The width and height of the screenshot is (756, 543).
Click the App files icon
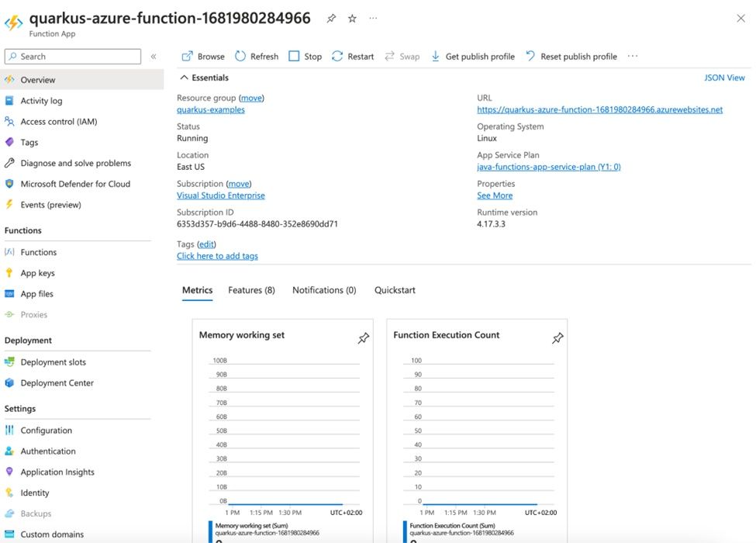(x=9, y=293)
